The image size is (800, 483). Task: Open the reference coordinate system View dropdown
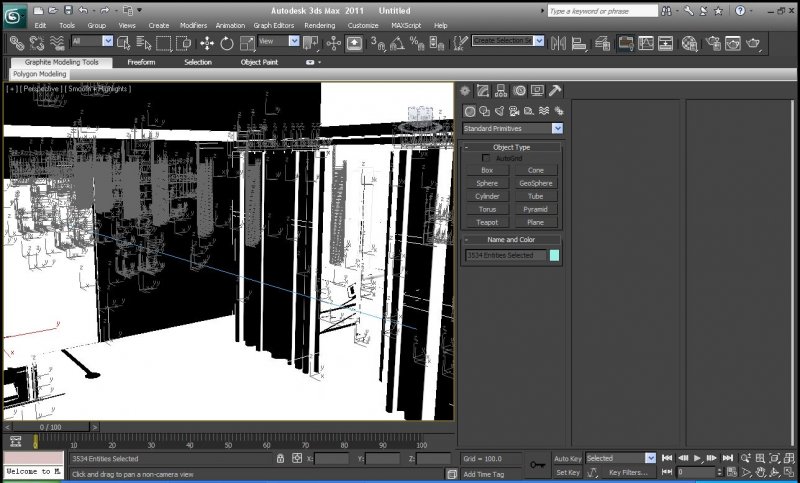pos(294,41)
